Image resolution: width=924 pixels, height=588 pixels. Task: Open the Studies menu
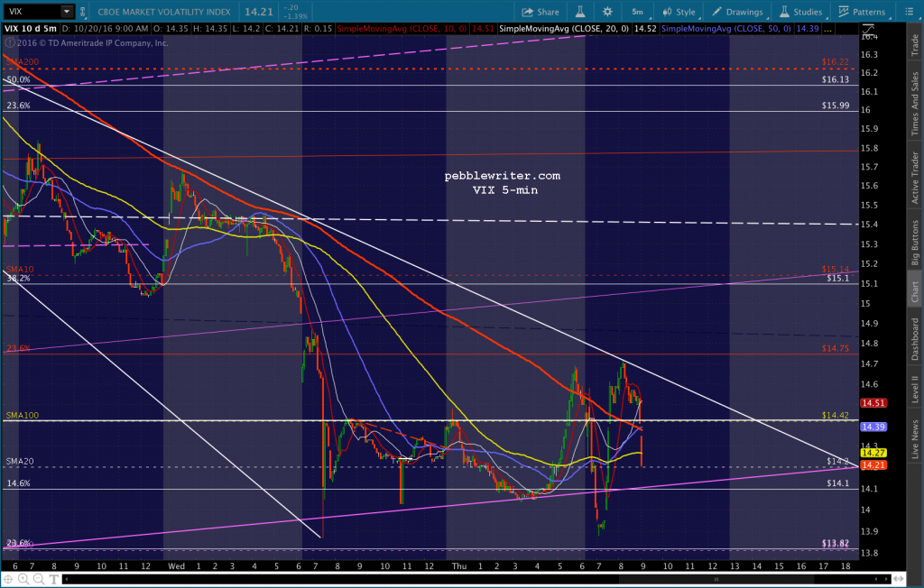pos(801,12)
